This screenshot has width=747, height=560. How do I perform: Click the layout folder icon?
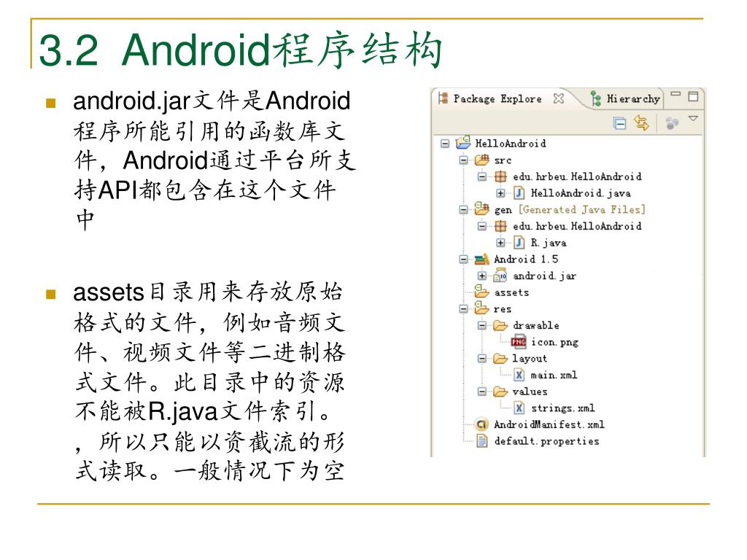(500, 358)
